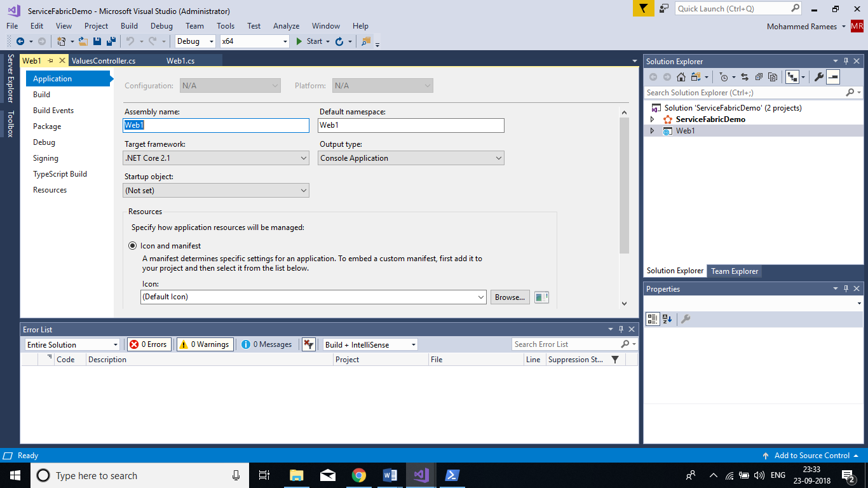Image resolution: width=868 pixels, height=488 pixels.
Task: Click Sync with Active Document icon
Action: click(x=745, y=77)
